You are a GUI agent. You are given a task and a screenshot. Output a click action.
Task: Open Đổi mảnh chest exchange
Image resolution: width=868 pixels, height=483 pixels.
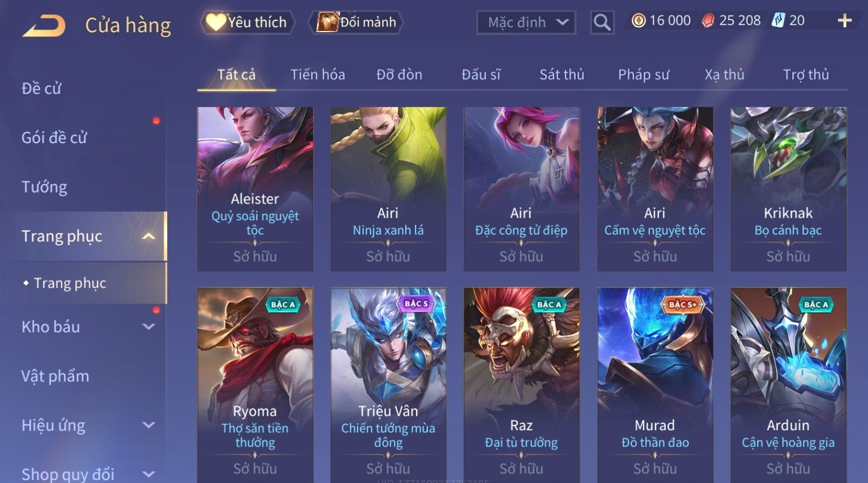[356, 22]
